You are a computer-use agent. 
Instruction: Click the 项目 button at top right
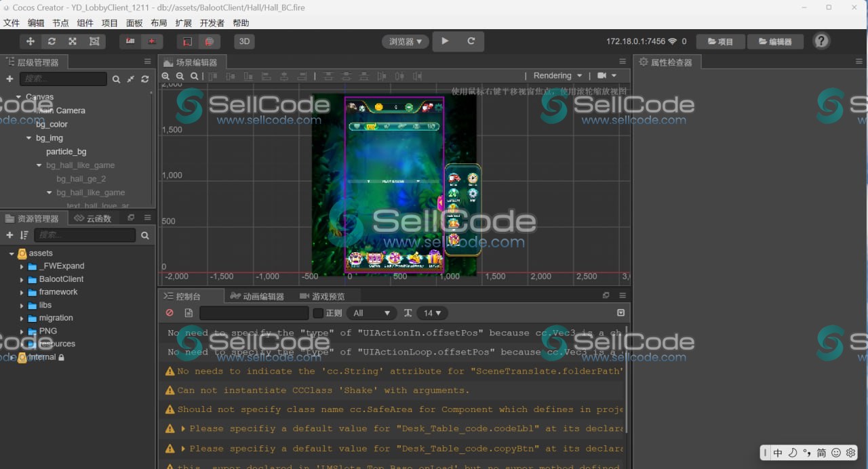point(720,41)
